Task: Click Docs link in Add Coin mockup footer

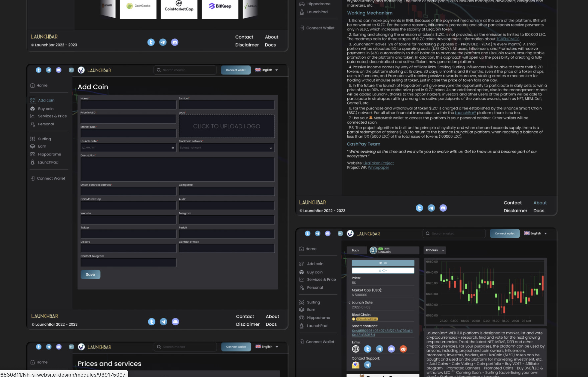Action: [271, 324]
